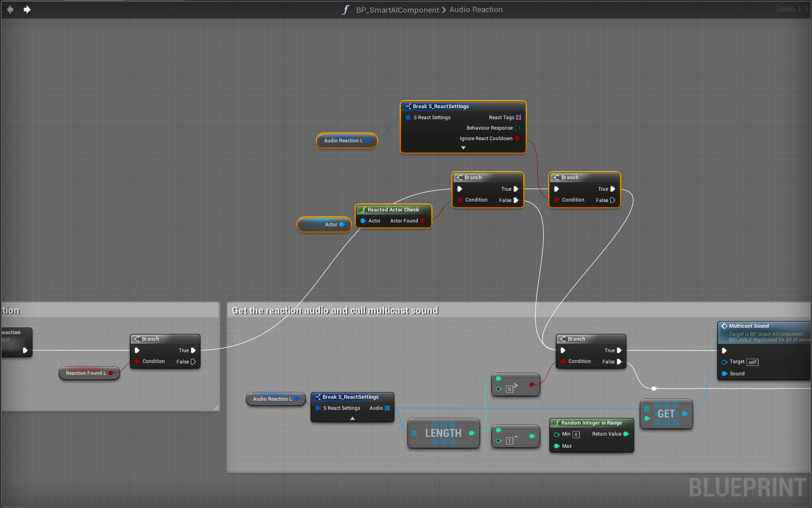Screen dimensions: 812x508
Task: Click the greater-than node's value field showing 0
Action: [x=509, y=389]
